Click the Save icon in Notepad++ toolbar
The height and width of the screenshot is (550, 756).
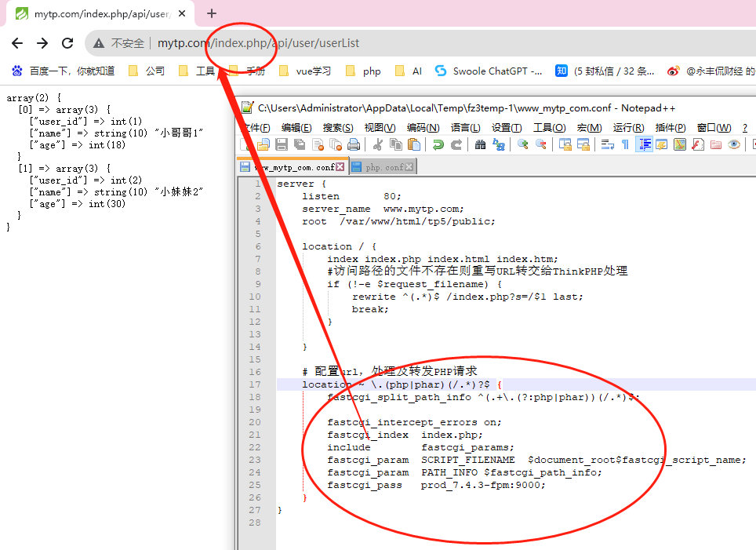[282, 144]
